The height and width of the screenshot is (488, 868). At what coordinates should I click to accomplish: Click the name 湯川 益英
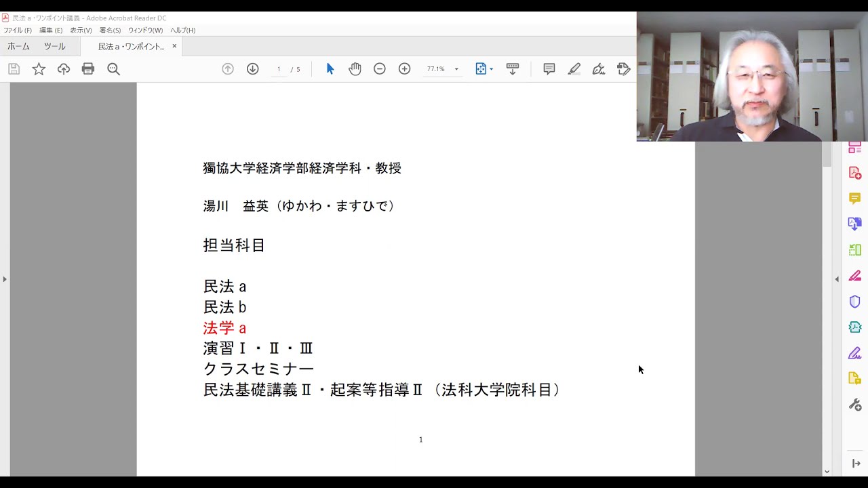click(235, 206)
